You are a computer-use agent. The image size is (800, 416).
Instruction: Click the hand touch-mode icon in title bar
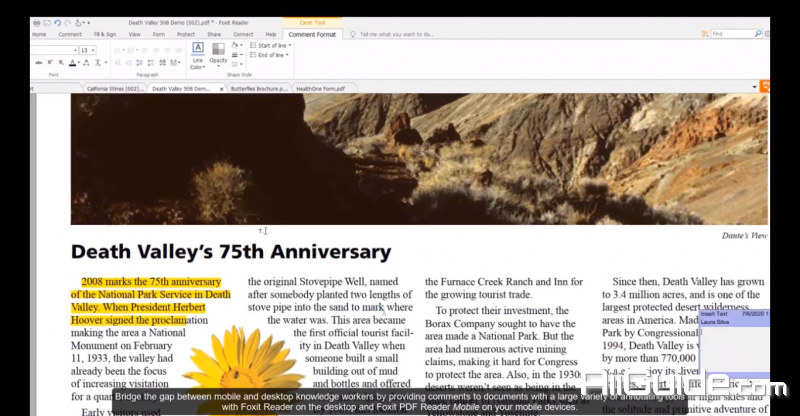click(x=78, y=23)
